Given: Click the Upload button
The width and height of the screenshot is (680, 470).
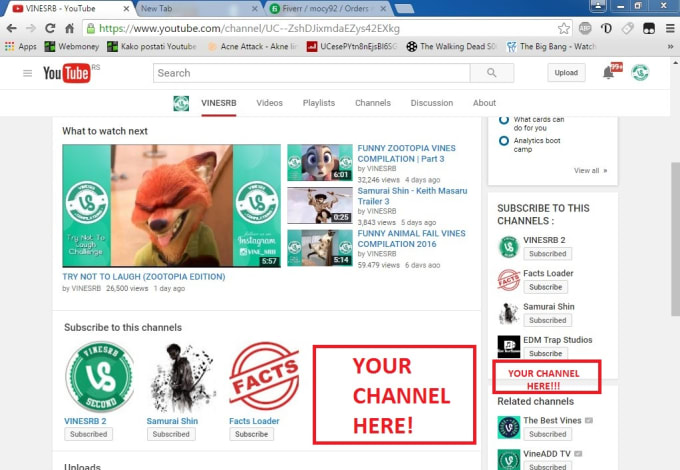Looking at the screenshot, I should [566, 73].
